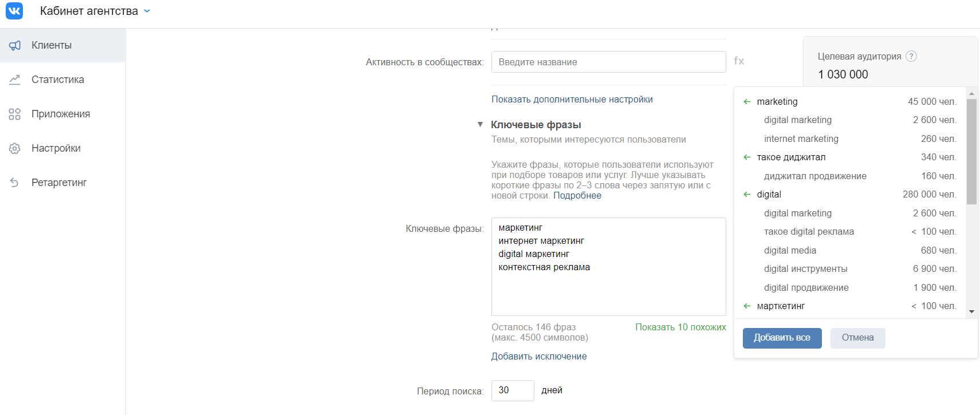Image resolution: width=980 pixels, height=415 pixels.
Task: Click the VK logo icon
Action: click(x=14, y=11)
